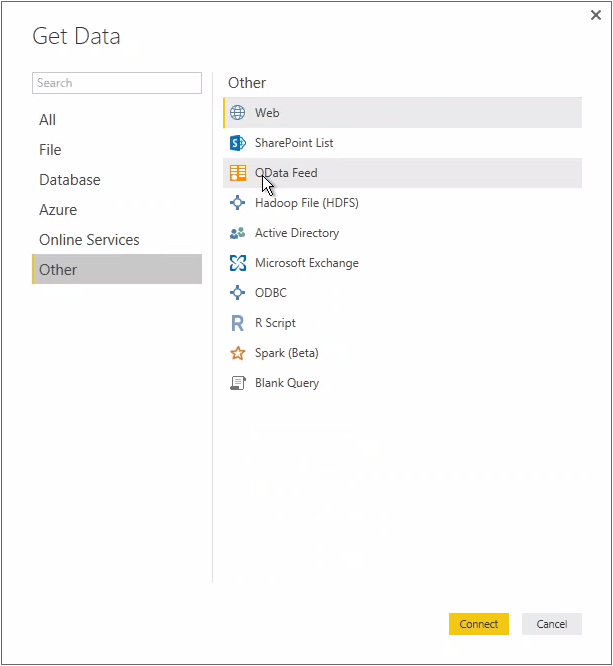Open the File category

click(x=50, y=150)
